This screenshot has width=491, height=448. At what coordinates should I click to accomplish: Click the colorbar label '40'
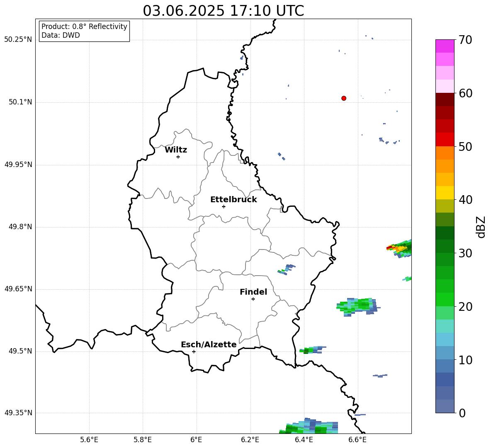(x=465, y=200)
